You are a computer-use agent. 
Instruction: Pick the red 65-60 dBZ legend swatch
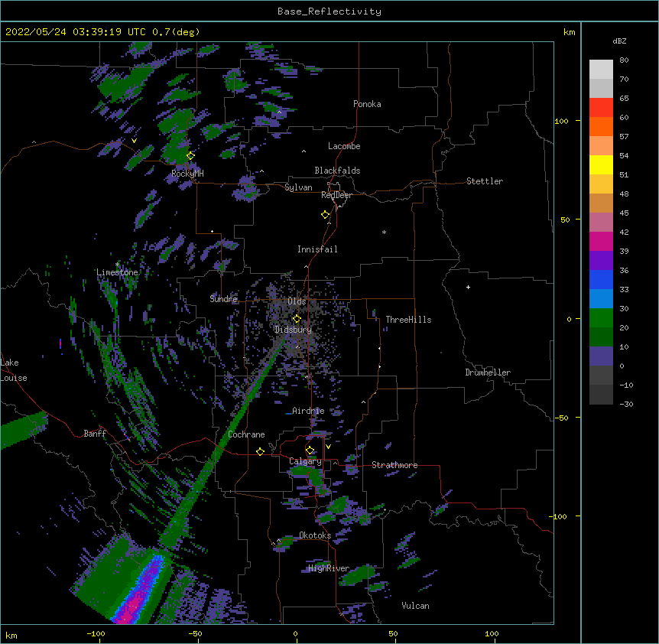coord(601,107)
